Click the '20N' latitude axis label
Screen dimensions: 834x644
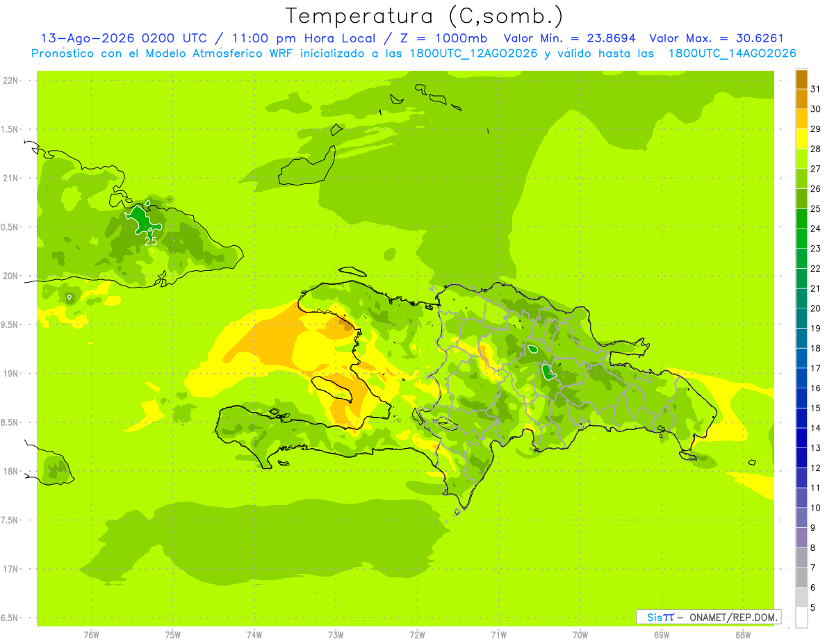tap(11, 276)
